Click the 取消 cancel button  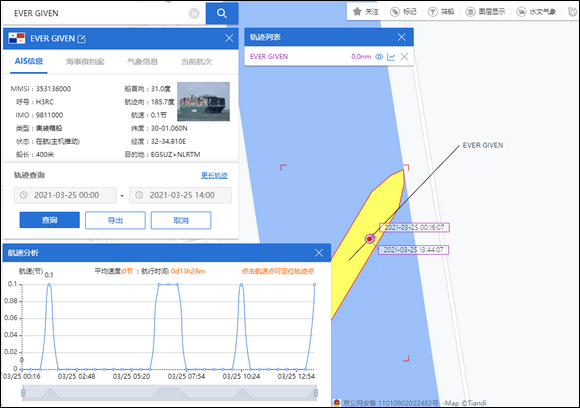click(181, 220)
